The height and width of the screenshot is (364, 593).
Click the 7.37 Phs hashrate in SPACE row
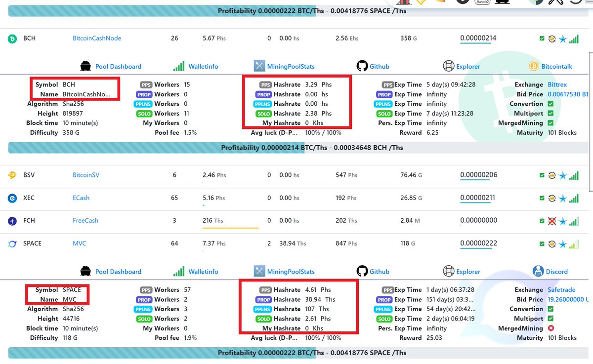214,243
